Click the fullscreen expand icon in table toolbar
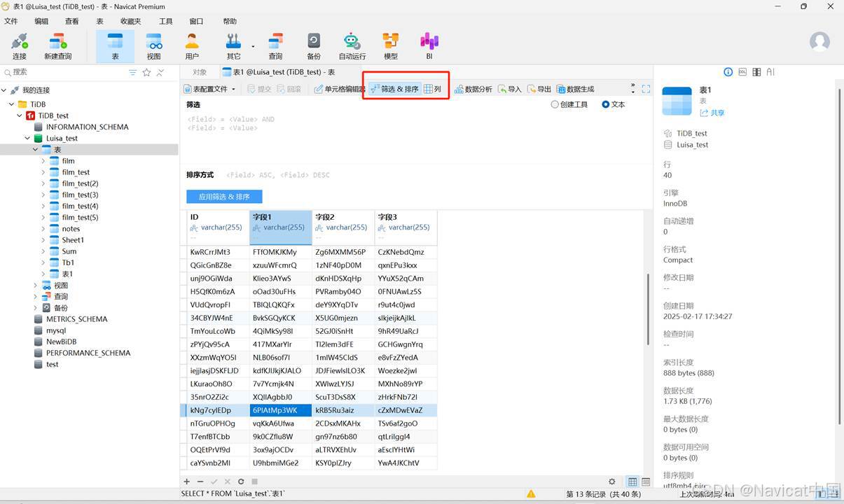This screenshot has height=504, width=844. 646,89
